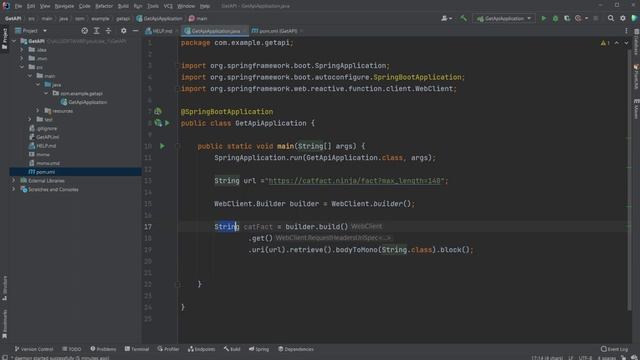
Task: Expand the .mvn folder
Action: [22, 58]
